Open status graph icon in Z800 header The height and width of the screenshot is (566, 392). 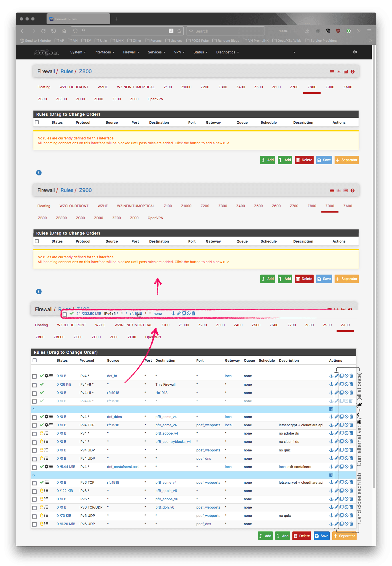[339, 72]
